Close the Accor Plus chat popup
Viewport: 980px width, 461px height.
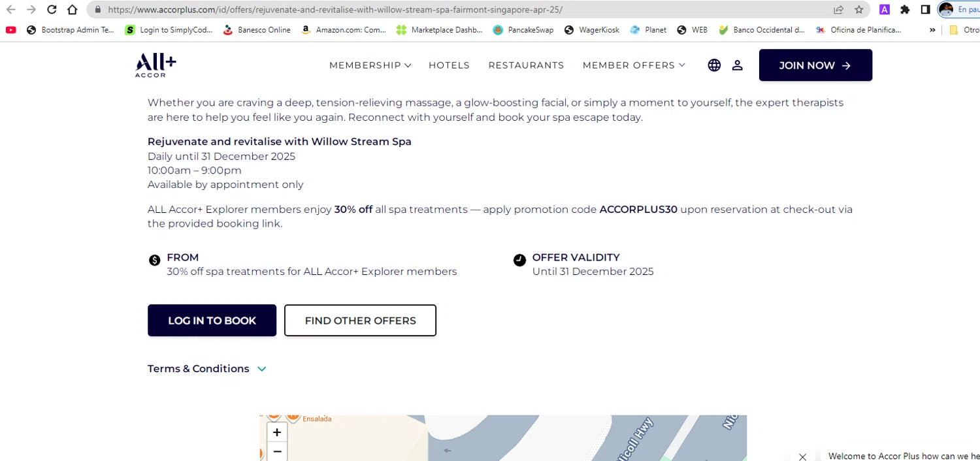pyautogui.click(x=802, y=456)
